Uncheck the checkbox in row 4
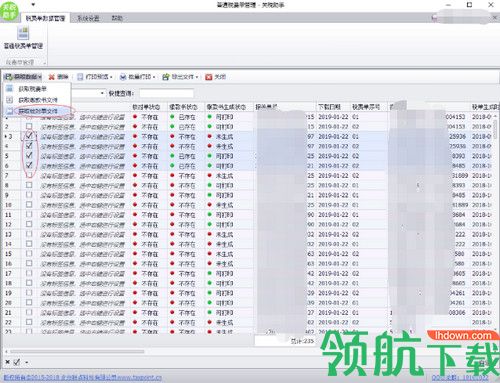 pos(29,146)
